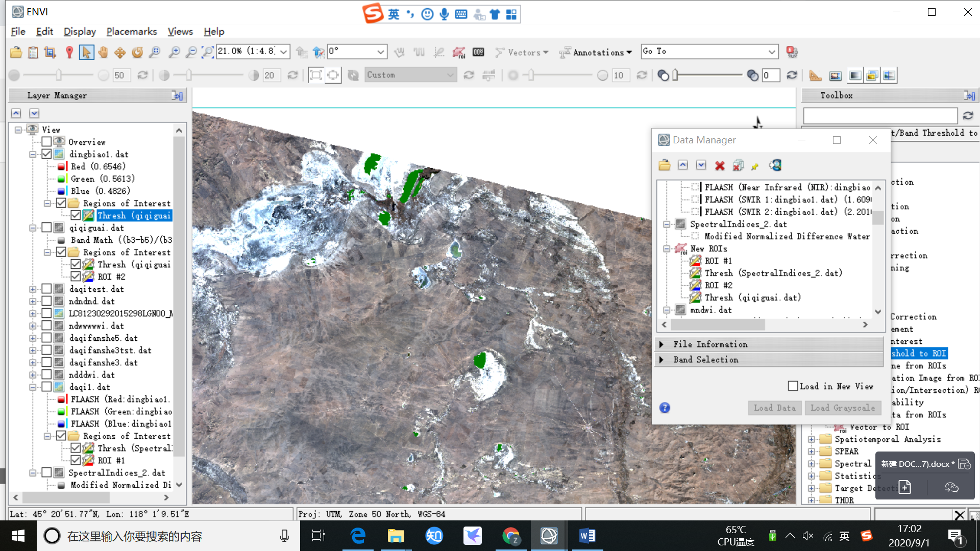
Task: Open the File menu
Action: pyautogui.click(x=18, y=31)
